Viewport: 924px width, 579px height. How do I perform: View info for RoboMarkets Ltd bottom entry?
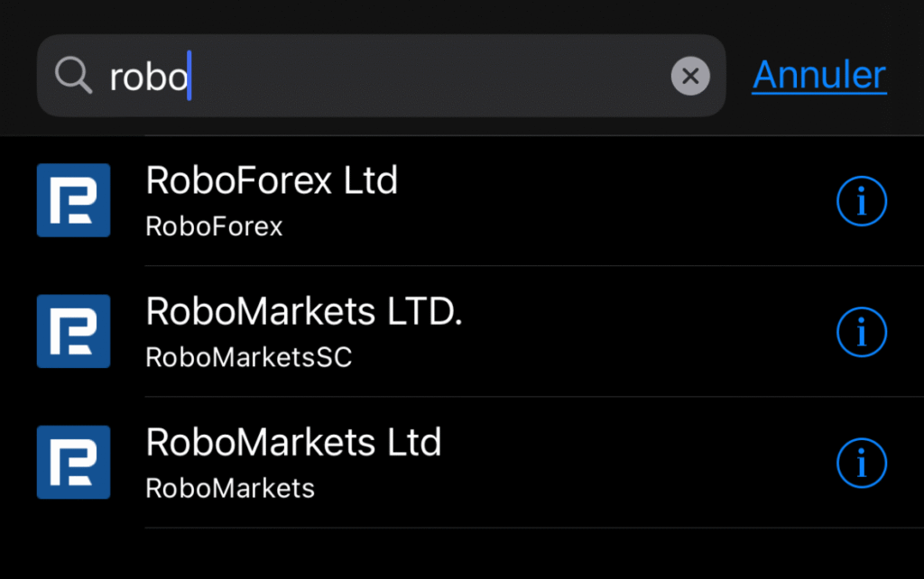click(x=862, y=464)
